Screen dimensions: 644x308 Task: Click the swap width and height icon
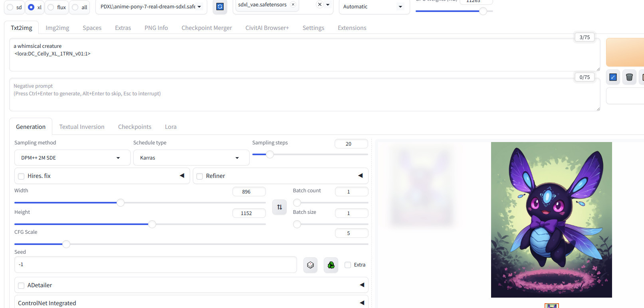pyautogui.click(x=279, y=207)
